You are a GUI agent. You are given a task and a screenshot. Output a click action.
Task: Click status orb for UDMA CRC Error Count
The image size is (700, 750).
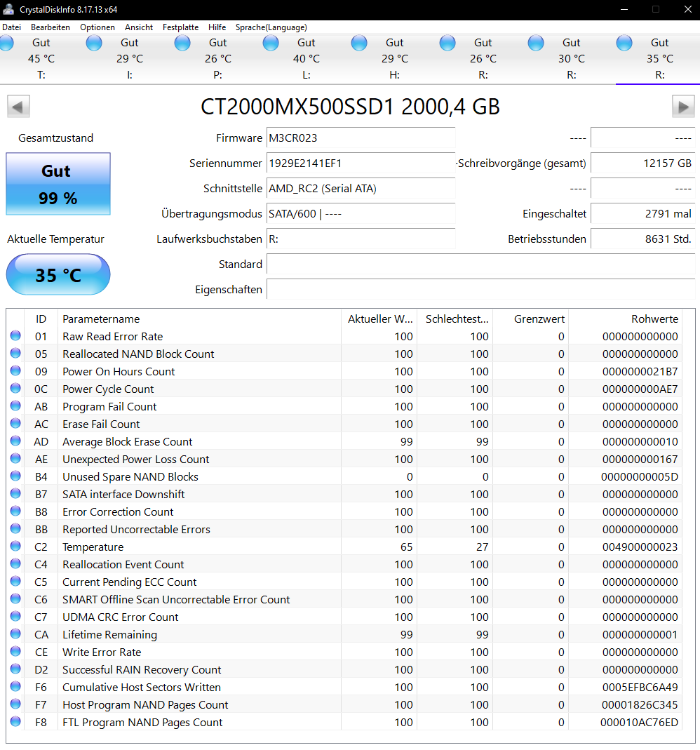15,617
